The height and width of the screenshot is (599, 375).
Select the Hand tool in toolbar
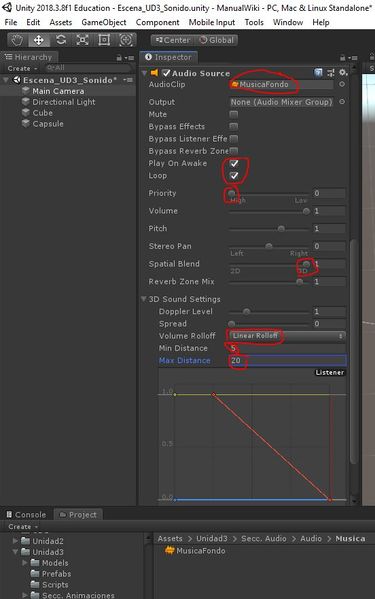click(x=18, y=40)
